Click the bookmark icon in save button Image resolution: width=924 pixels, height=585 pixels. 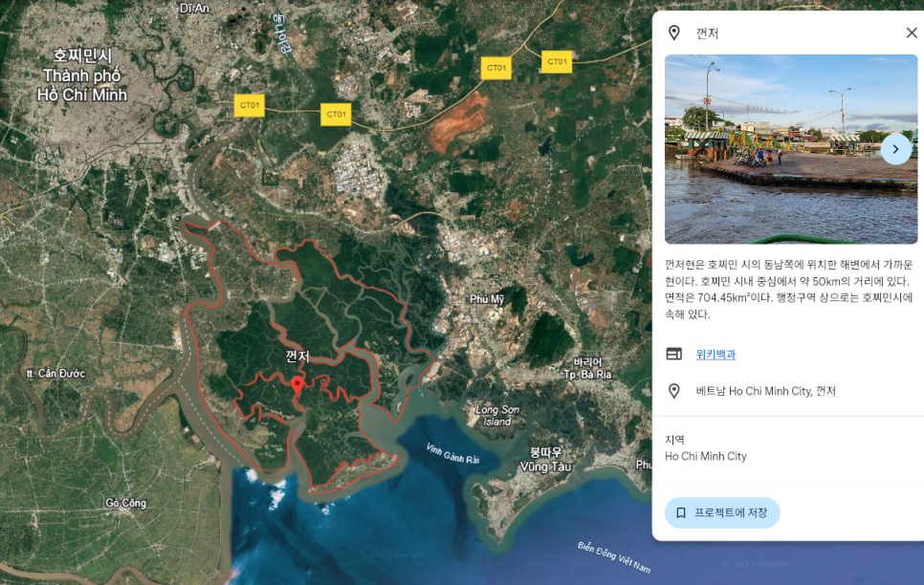pyautogui.click(x=681, y=512)
